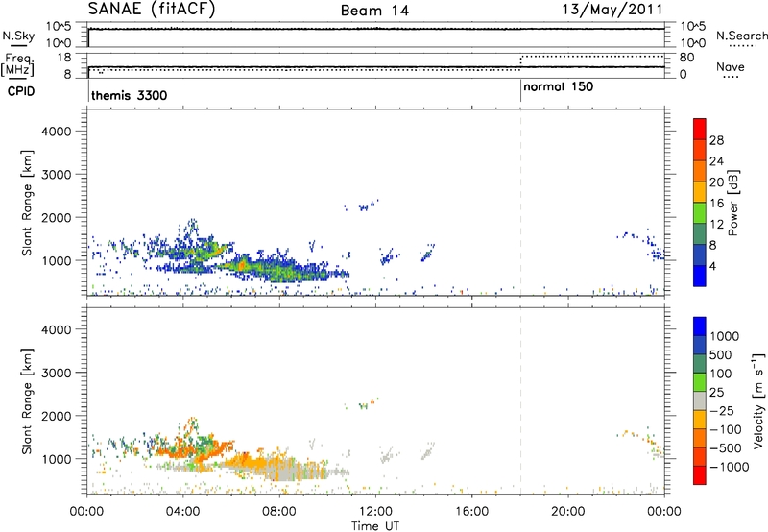Click the strong orange echo core near 06:30
This screenshot has width=768, height=532.
242,265
